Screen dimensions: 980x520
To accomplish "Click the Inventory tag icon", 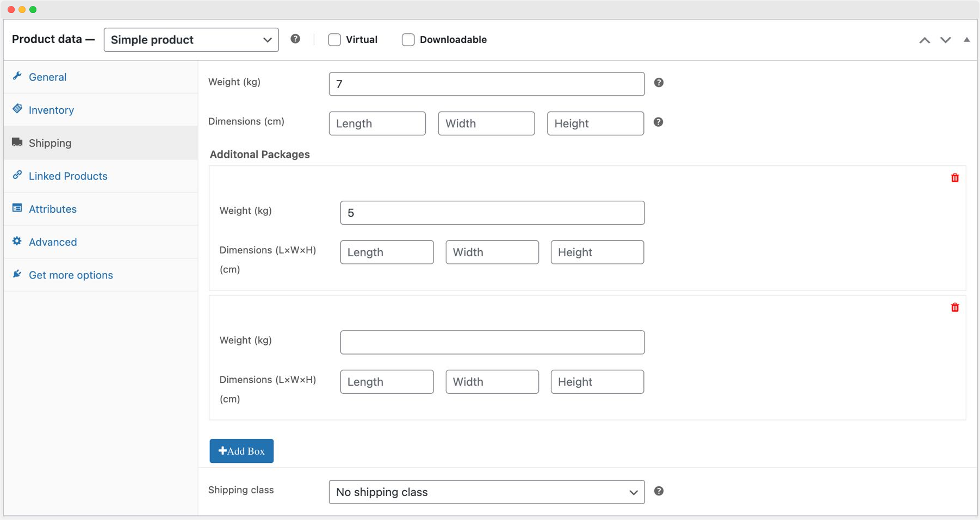I will click(x=17, y=109).
